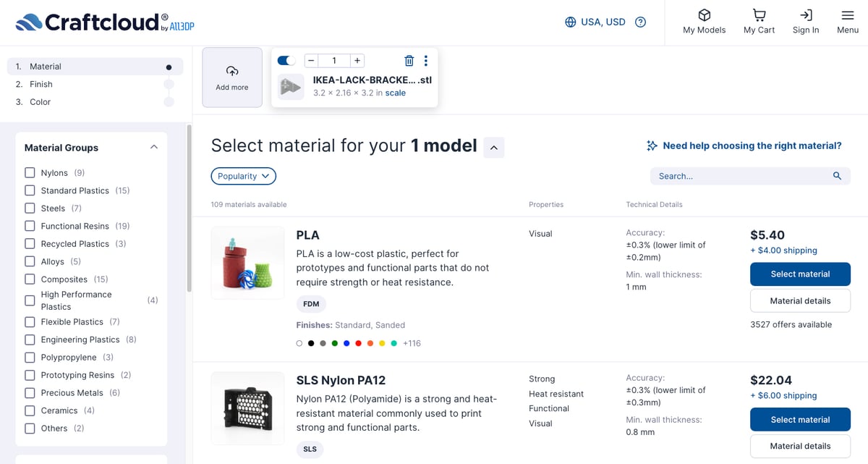Enable the Polypropylene filter
Screen dimensions: 868x464
click(x=30, y=357)
